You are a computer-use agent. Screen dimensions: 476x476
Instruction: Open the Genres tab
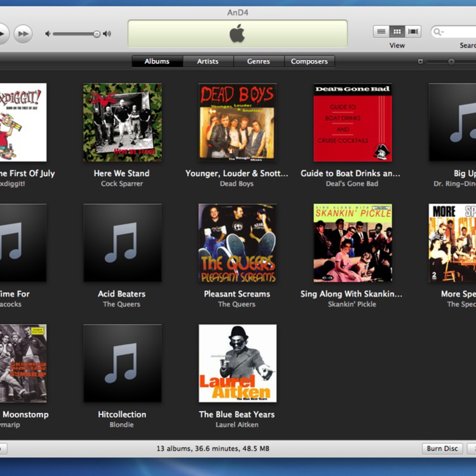click(x=258, y=61)
